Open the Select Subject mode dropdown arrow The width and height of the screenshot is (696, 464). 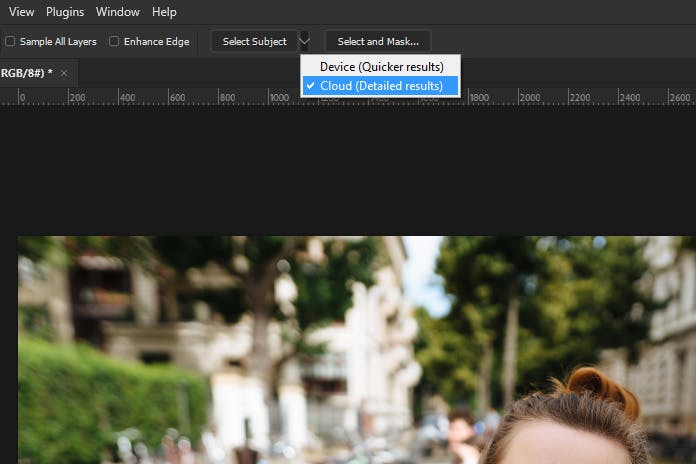point(304,41)
